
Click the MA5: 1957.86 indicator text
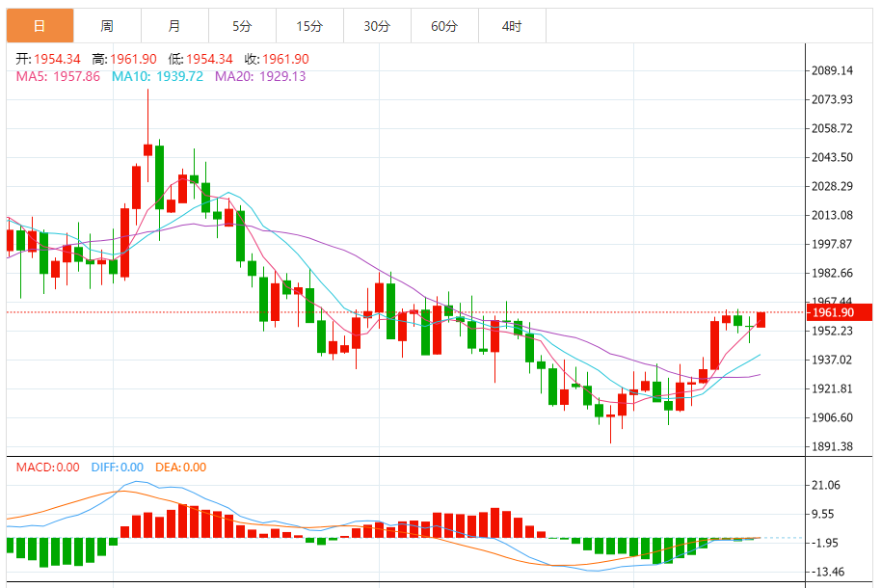pos(58,76)
